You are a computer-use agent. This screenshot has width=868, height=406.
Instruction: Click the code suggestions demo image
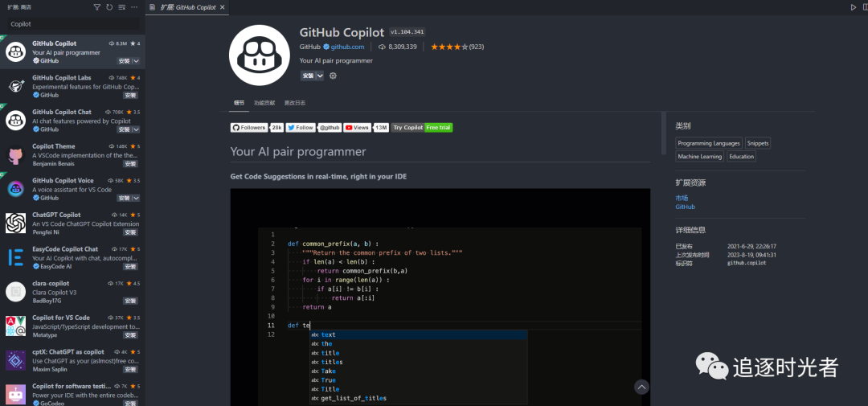(440, 297)
